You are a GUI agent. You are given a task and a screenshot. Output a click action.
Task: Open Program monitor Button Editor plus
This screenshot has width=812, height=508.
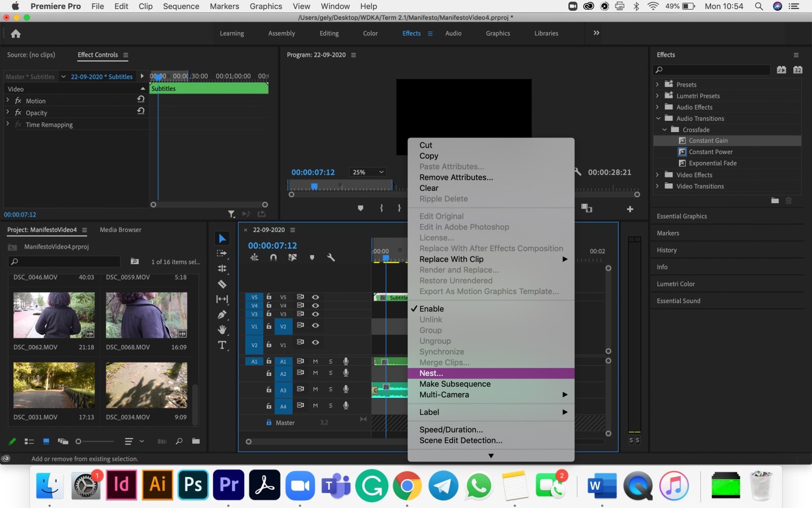pyautogui.click(x=630, y=209)
